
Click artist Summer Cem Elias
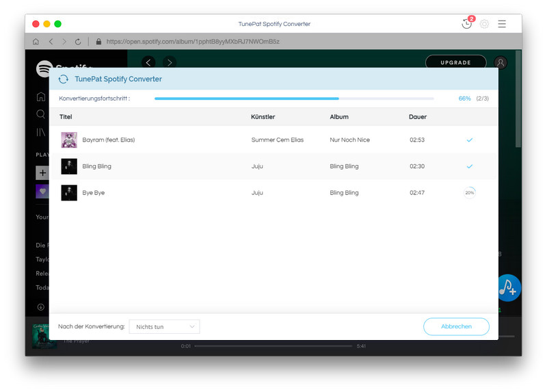(x=278, y=140)
